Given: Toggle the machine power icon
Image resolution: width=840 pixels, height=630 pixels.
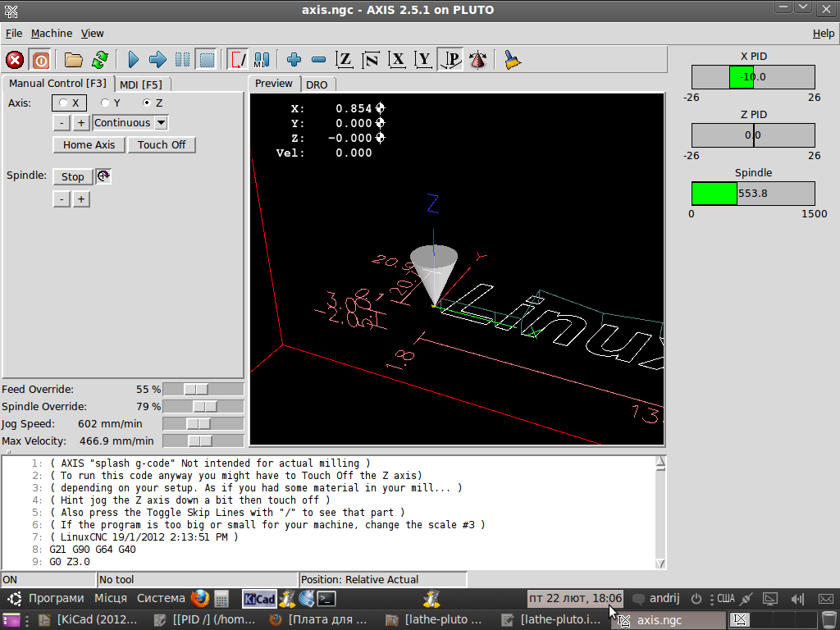Looking at the screenshot, I should pos(40,60).
